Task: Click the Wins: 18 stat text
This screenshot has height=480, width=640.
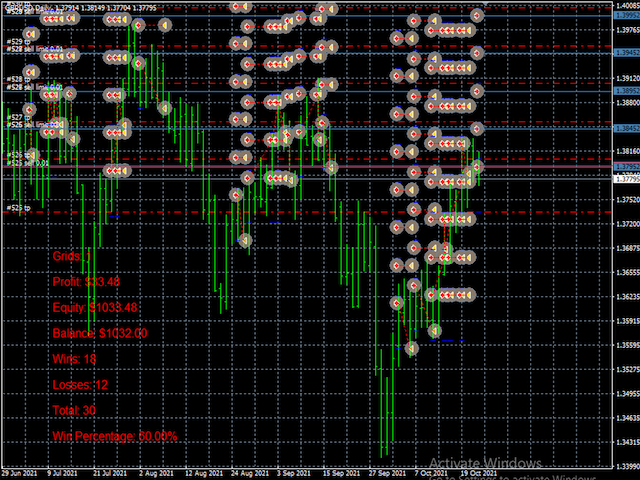Action: [x=74, y=359]
